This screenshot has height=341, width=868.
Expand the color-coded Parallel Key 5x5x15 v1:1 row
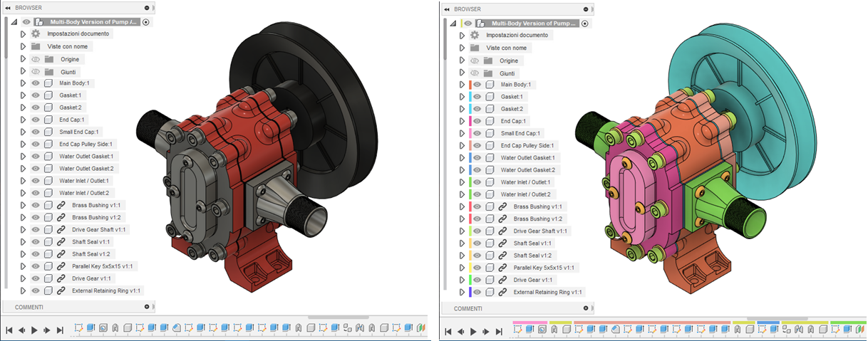pos(462,268)
